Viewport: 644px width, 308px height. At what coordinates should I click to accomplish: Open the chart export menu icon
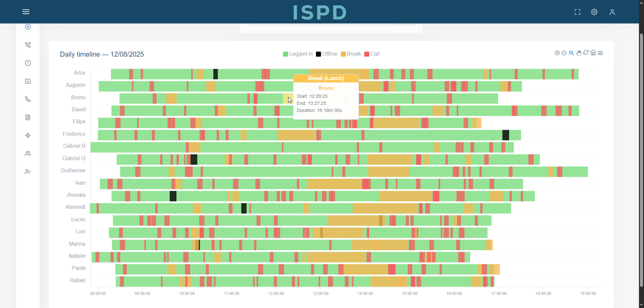[x=600, y=53]
